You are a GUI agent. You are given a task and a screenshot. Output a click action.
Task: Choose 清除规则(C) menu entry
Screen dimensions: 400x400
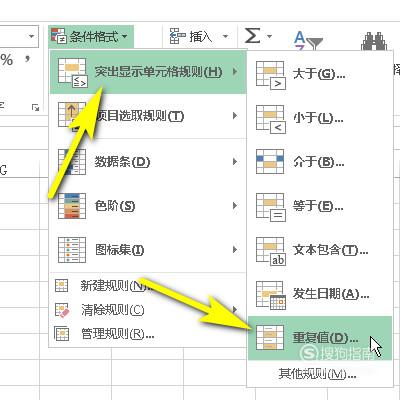(x=148, y=310)
